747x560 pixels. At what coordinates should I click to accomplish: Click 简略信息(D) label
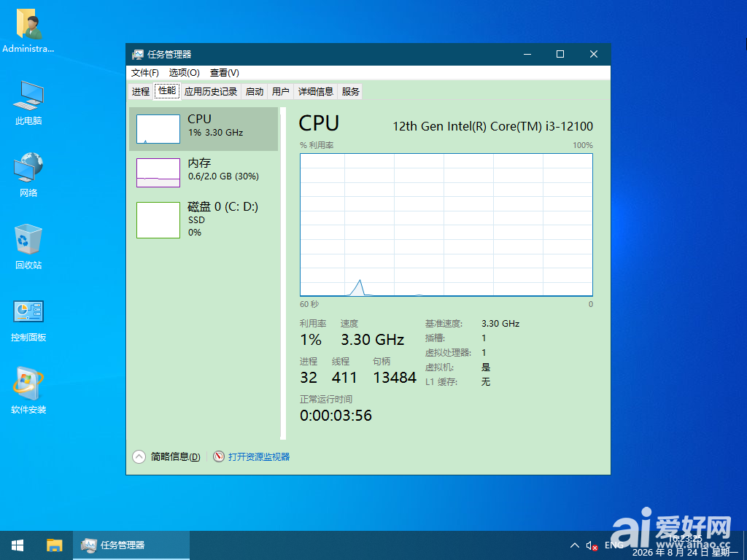[x=175, y=456]
